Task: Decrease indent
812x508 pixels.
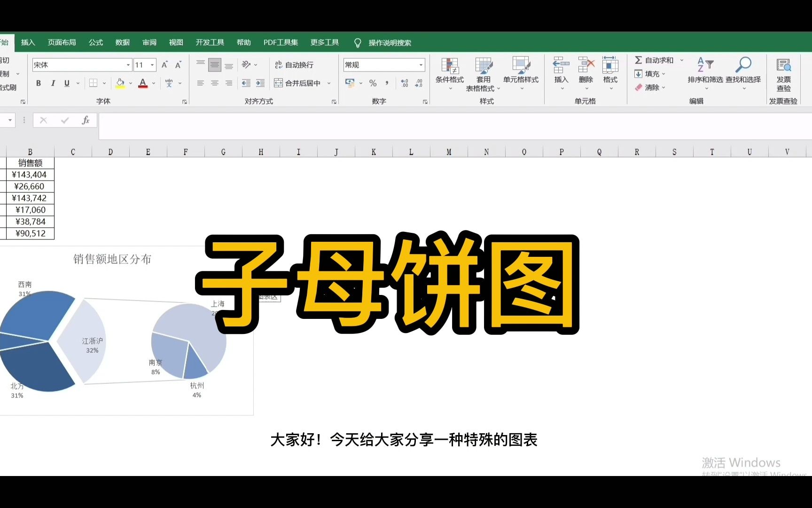Action: [x=246, y=83]
